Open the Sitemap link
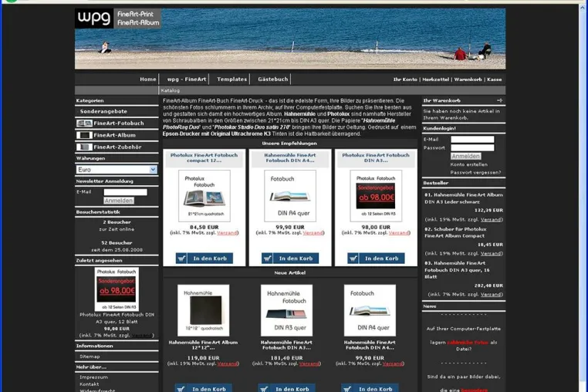The height and width of the screenshot is (392, 588). click(x=90, y=357)
